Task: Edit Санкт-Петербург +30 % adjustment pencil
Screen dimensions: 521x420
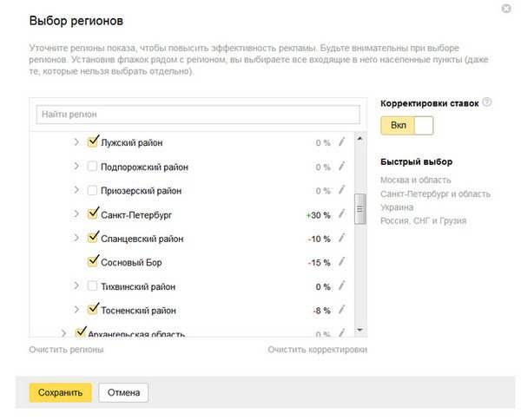Action: click(341, 213)
